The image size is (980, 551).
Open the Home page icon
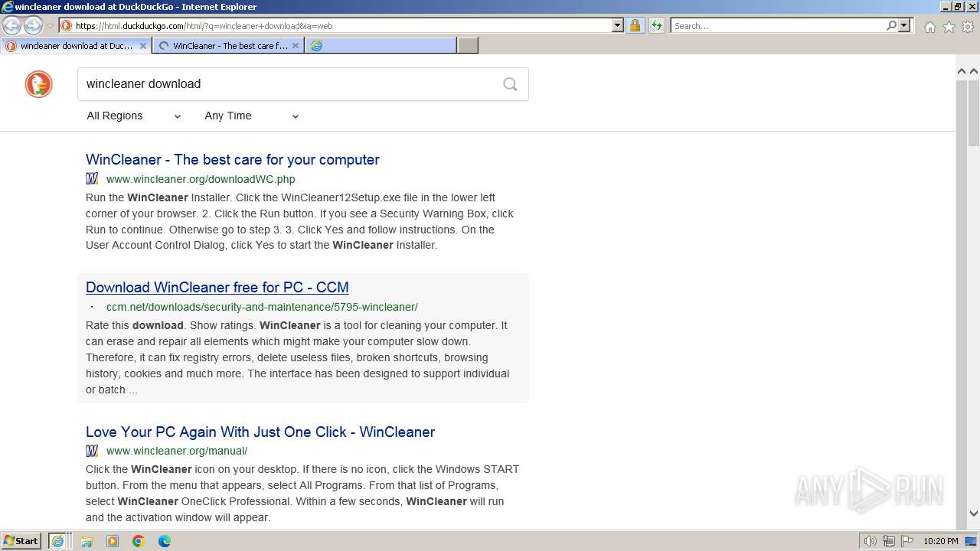pos(929,27)
